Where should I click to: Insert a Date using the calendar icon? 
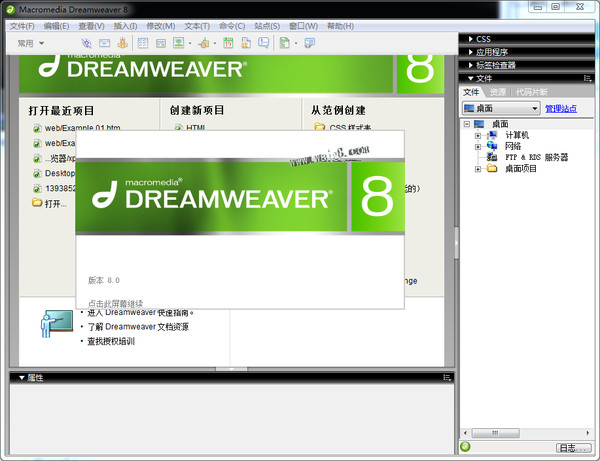(x=228, y=43)
